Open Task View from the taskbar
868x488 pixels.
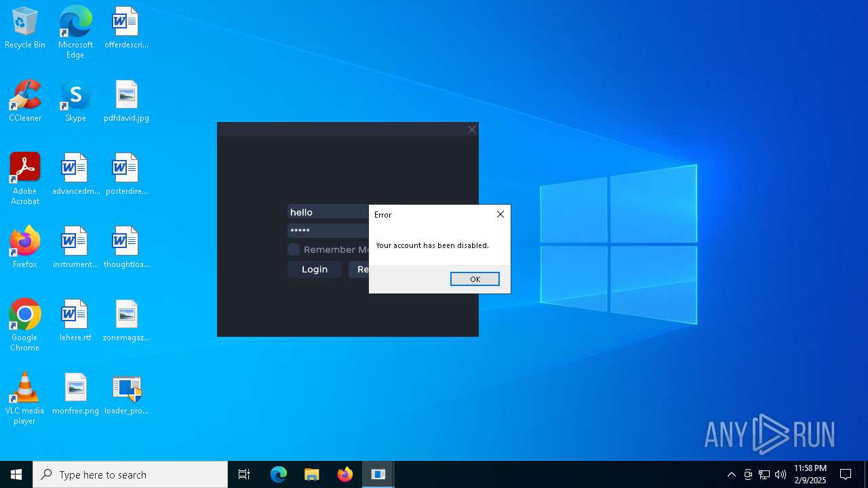click(244, 474)
